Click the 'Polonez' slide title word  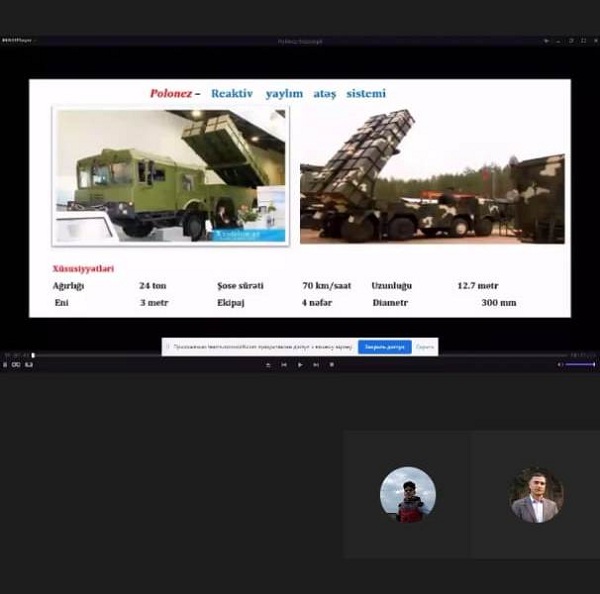(171, 93)
